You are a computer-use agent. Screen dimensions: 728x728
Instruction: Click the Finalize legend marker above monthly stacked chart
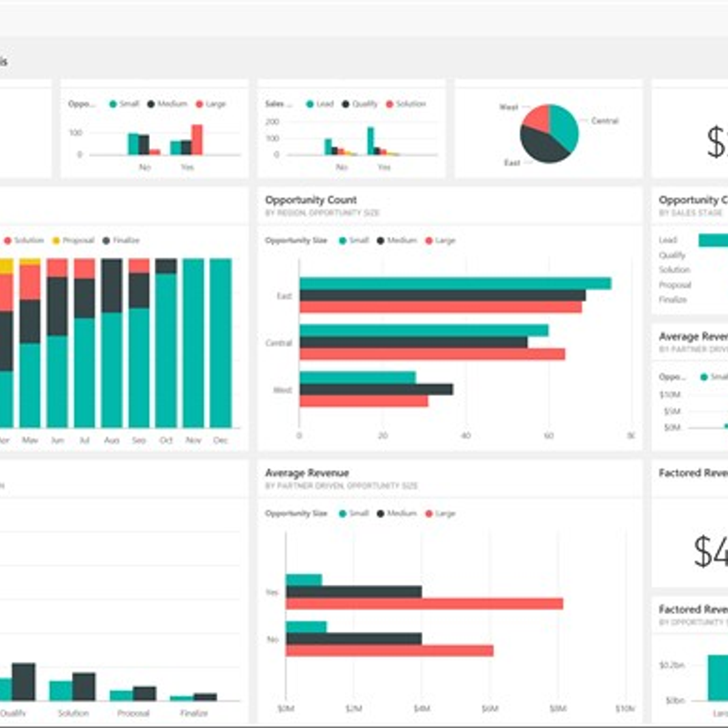[106, 241]
